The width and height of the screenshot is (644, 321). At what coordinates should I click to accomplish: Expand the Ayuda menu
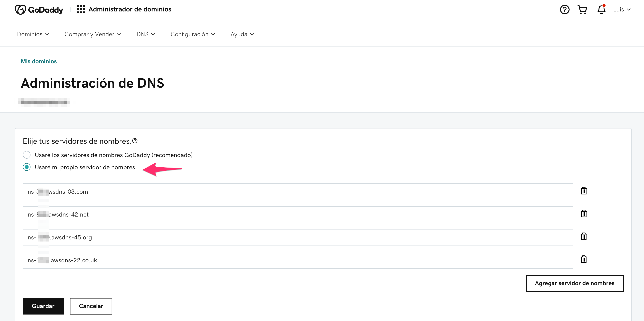click(242, 34)
